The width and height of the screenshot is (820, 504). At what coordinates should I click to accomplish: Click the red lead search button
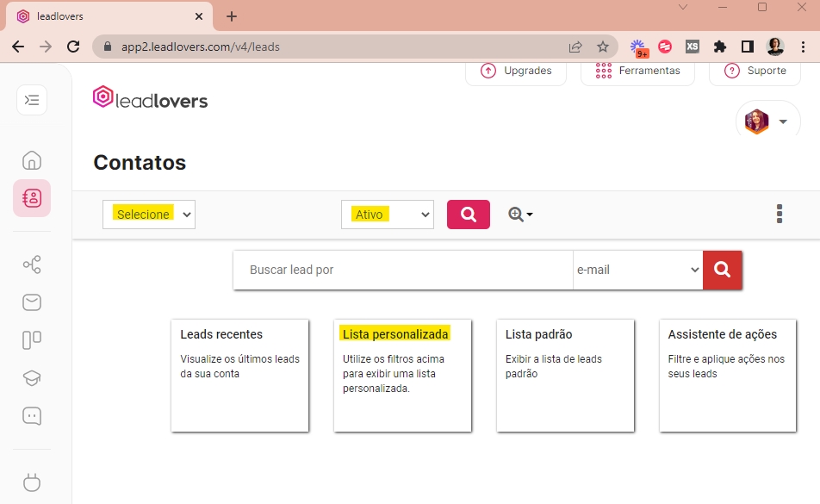[x=722, y=270]
